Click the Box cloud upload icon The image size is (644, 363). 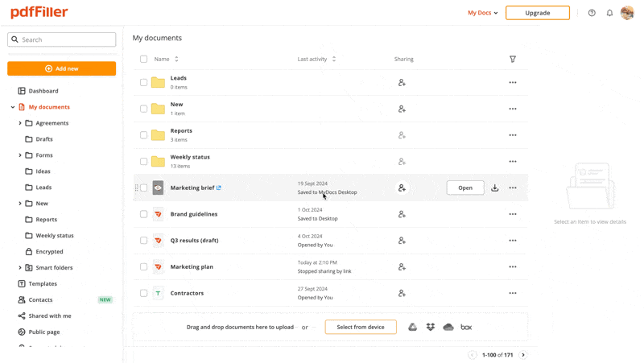(x=466, y=327)
